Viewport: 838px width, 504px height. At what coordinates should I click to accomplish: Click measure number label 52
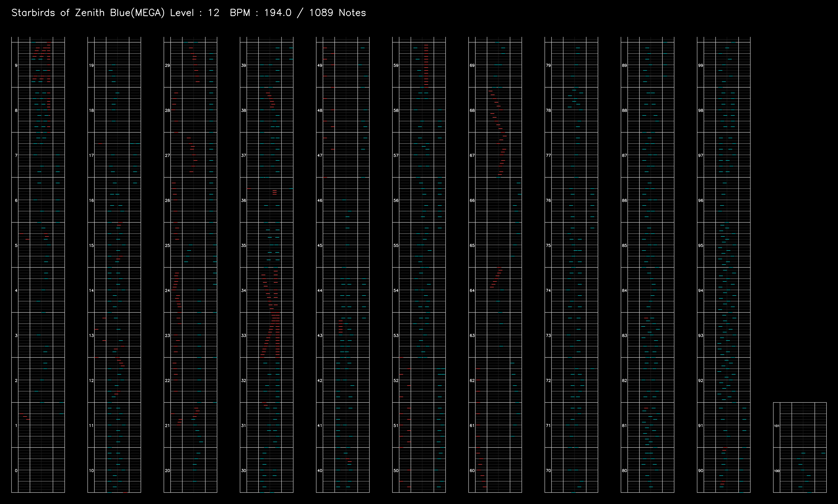[396, 381]
